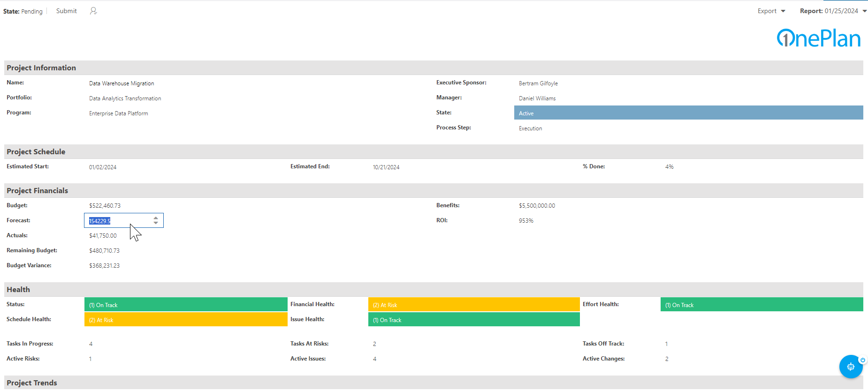Click the Enterprise Data Platform program value

pos(119,113)
